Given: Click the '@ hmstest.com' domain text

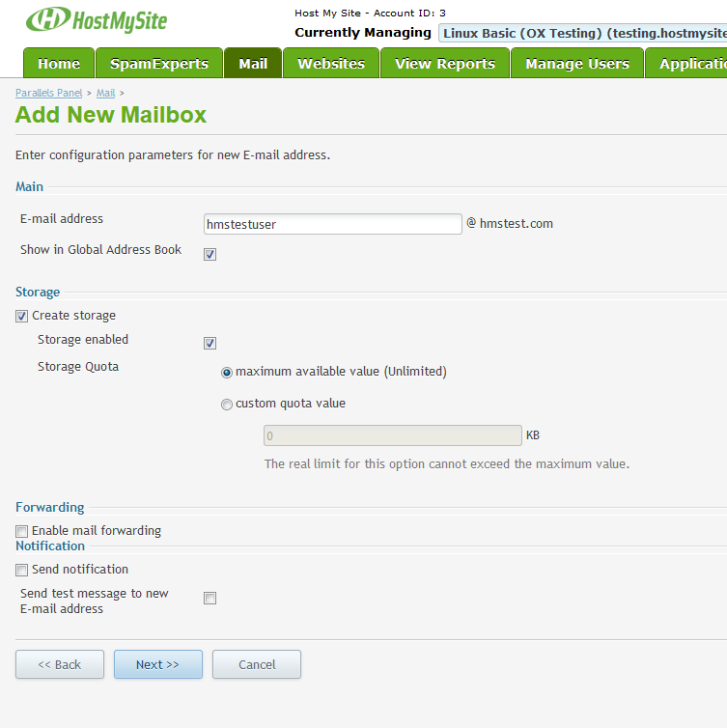Looking at the screenshot, I should click(x=510, y=223).
